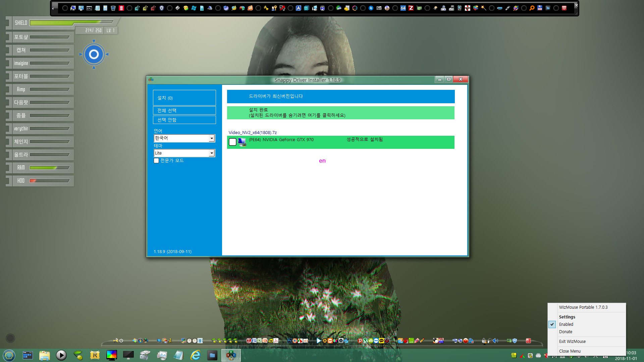This screenshot has width=644, height=362.
Task: Click the 설치 (0) install button
Action: [184, 98]
